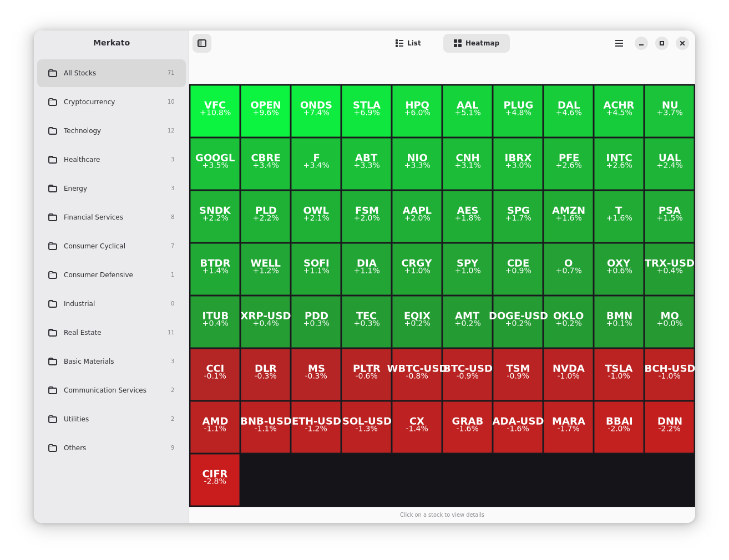The height and width of the screenshot is (560, 729).
Task: Maximize the Merkato window
Action: tap(662, 43)
